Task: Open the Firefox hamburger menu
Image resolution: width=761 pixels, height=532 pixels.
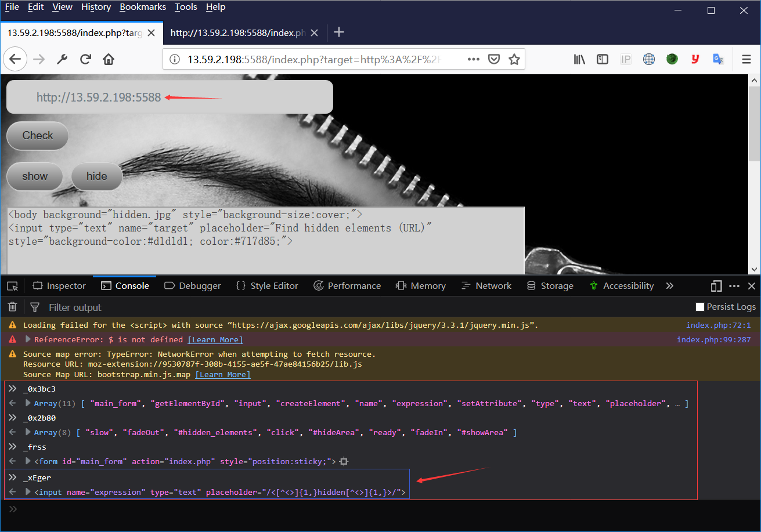Action: tap(746, 59)
